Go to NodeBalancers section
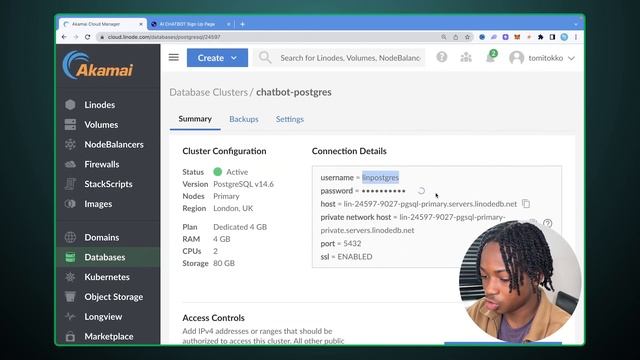Screen dimensions: 640x360 point(114,144)
